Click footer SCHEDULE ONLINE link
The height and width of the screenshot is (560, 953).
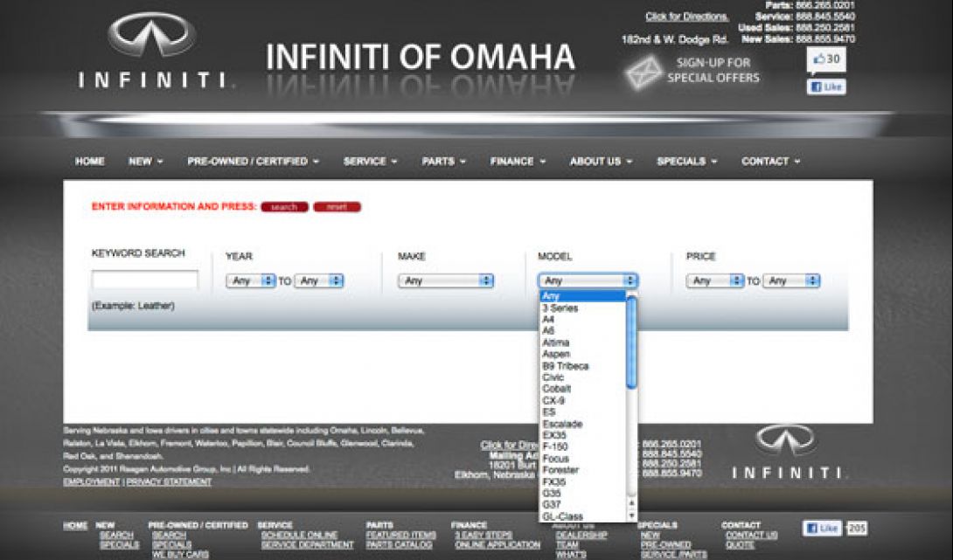(x=299, y=535)
